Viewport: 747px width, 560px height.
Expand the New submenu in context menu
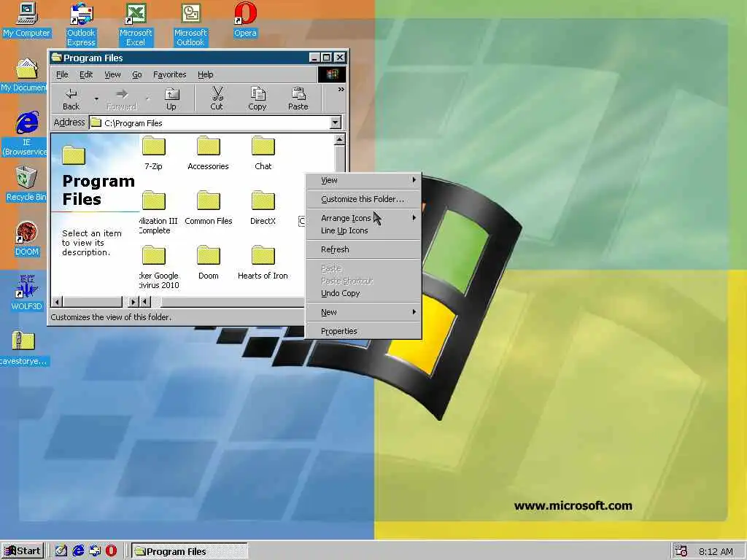point(363,312)
